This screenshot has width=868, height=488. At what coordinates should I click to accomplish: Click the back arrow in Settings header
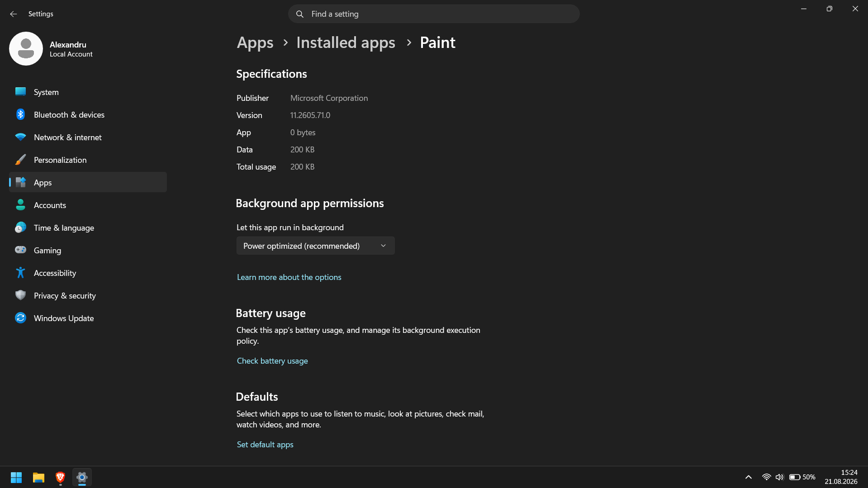point(14,14)
